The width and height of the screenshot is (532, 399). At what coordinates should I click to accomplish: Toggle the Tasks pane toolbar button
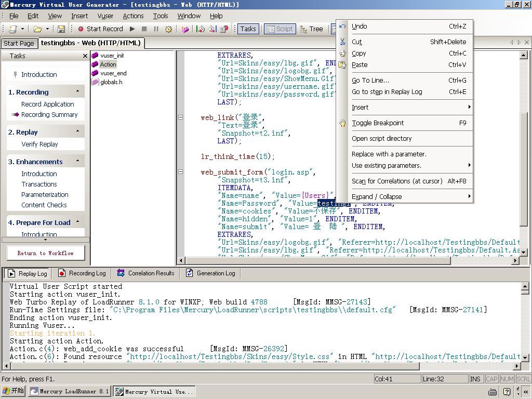(248, 29)
